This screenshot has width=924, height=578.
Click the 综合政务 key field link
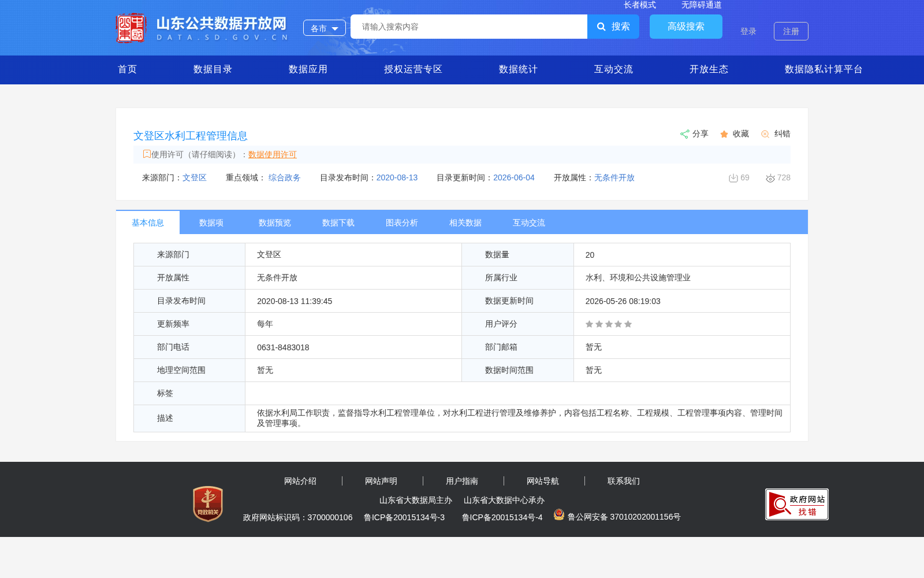[285, 177]
